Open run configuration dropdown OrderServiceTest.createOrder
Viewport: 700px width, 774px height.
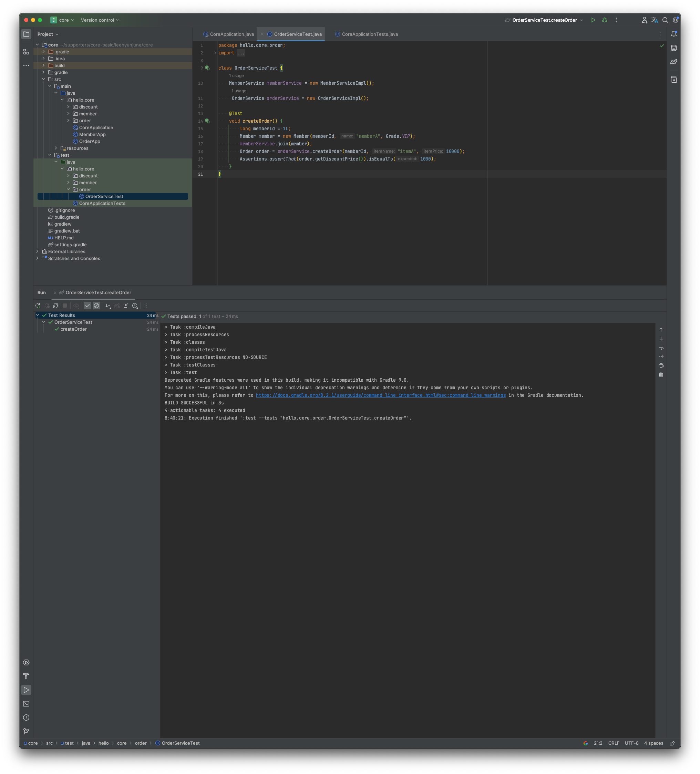point(544,20)
